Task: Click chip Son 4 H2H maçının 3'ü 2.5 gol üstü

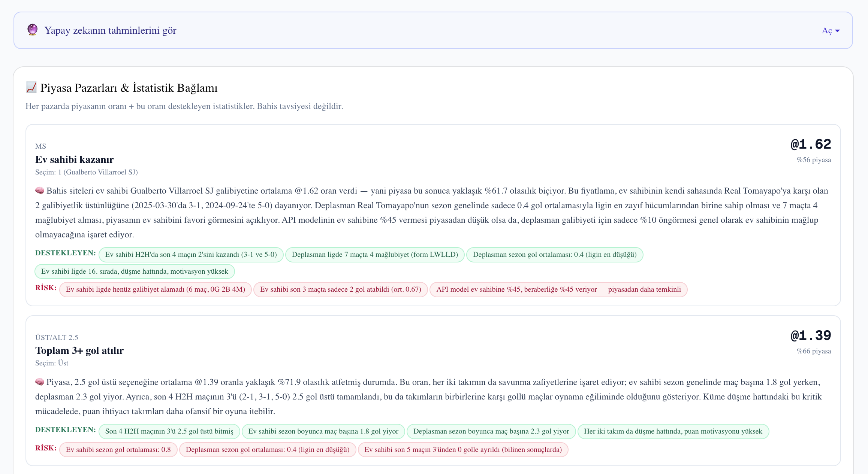Action: coord(169,431)
